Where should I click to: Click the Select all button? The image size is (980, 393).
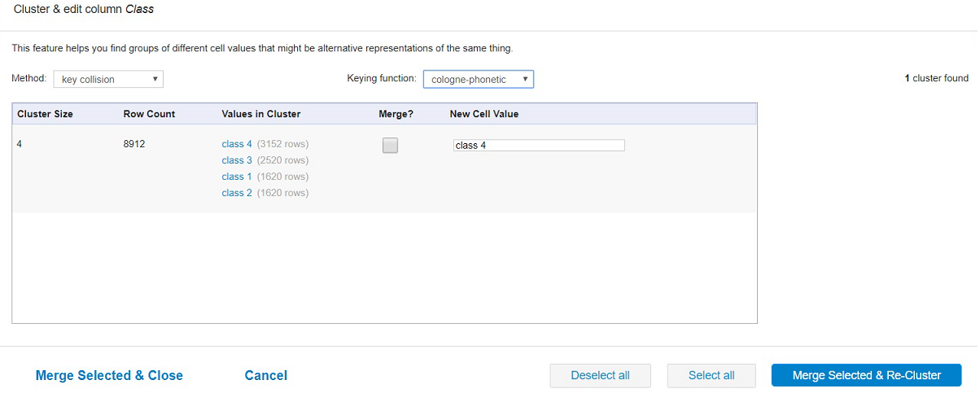coord(711,375)
